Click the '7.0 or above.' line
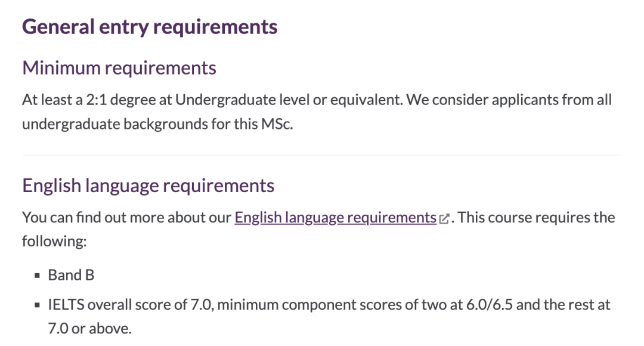 point(89,328)
